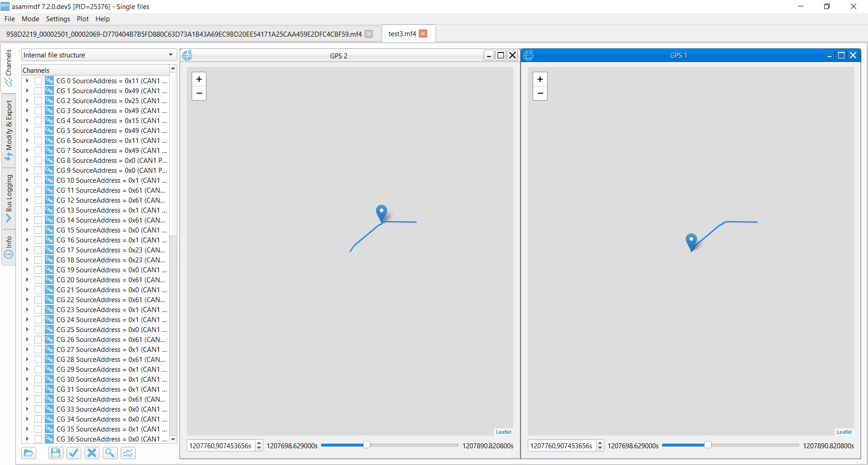Check the CG 35 SourceAddress checkbox
868x465 pixels.
click(x=38, y=429)
